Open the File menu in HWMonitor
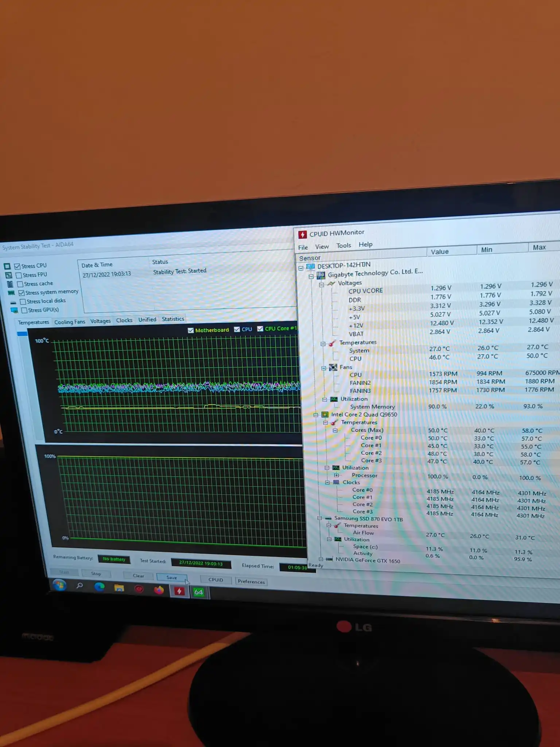 point(303,248)
